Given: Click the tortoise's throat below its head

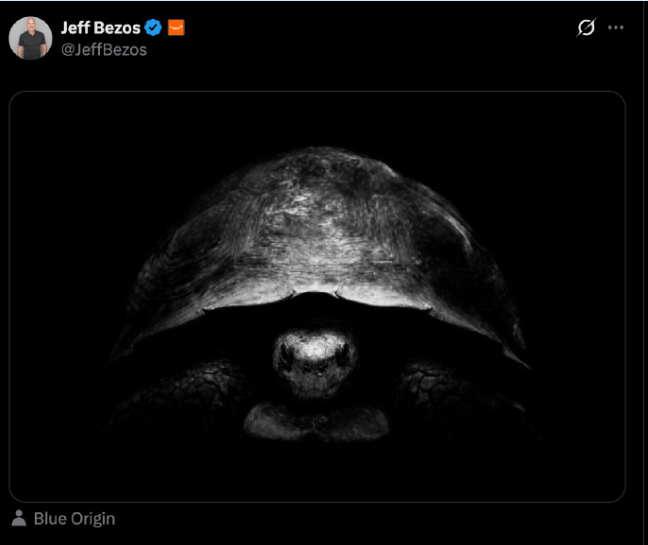Looking at the screenshot, I should [x=316, y=421].
